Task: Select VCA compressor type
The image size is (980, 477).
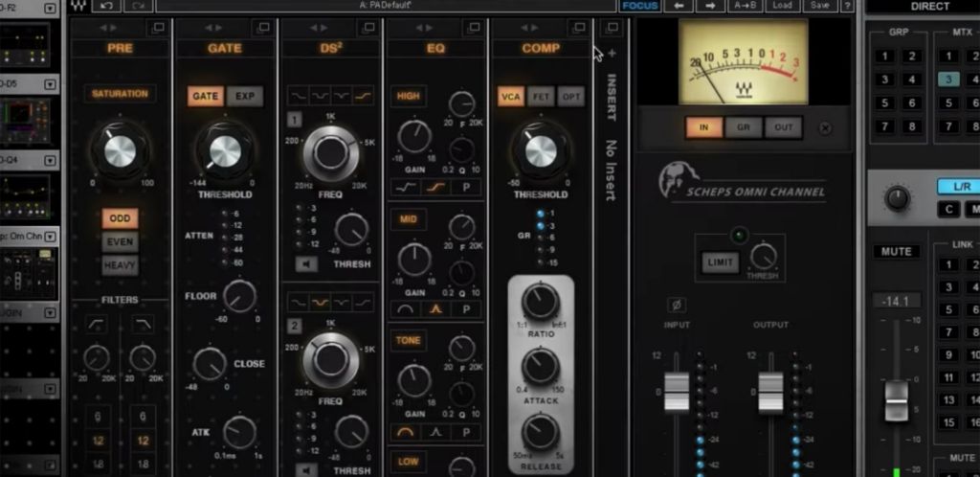Action: 511,97
